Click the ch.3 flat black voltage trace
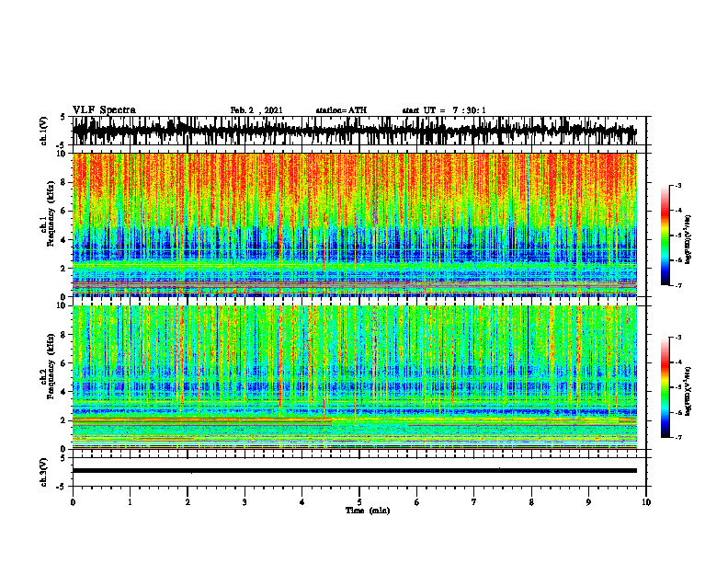 354,471
